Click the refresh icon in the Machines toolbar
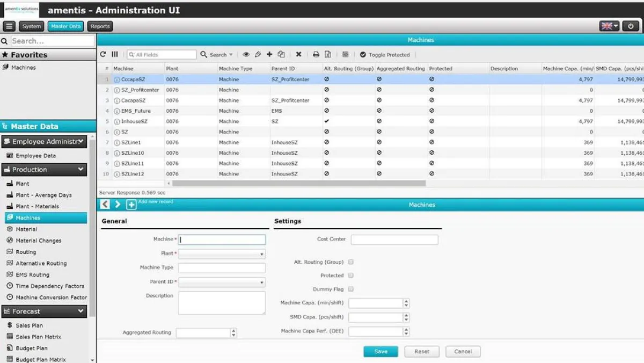 click(103, 54)
